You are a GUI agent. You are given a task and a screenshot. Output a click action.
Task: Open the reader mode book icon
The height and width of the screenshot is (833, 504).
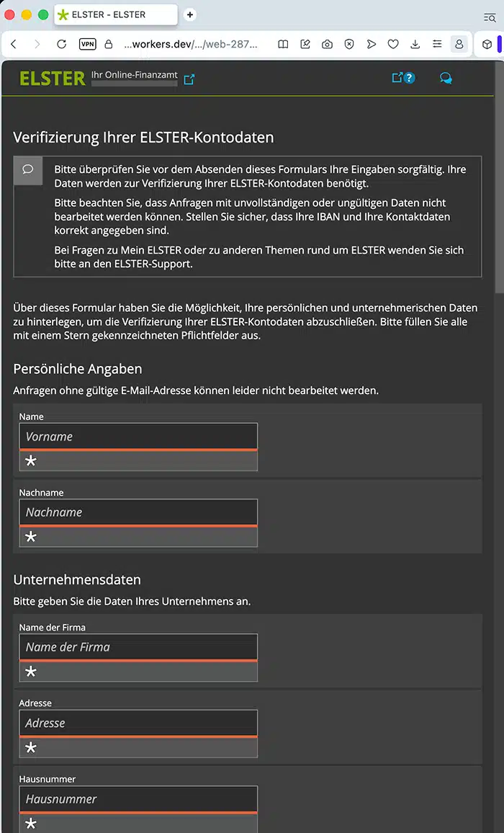283,44
